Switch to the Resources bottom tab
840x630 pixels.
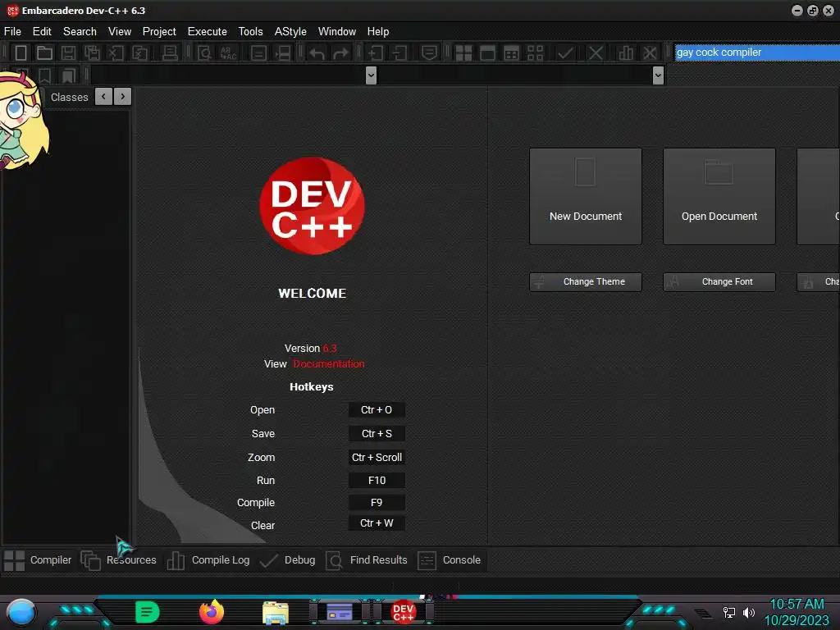119,560
